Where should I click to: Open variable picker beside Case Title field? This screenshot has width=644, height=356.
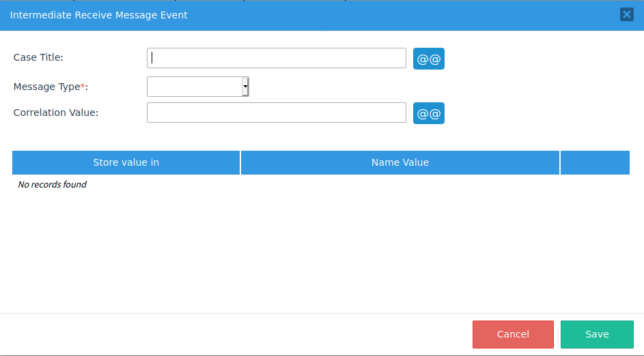point(429,59)
